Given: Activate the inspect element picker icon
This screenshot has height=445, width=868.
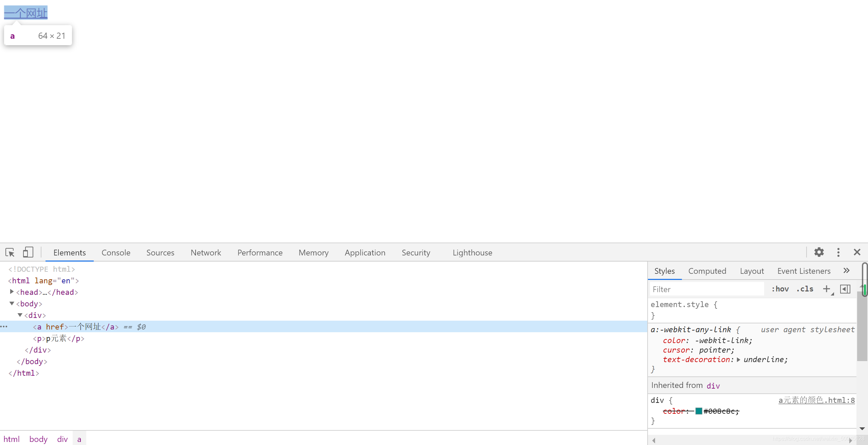Looking at the screenshot, I should [10, 252].
